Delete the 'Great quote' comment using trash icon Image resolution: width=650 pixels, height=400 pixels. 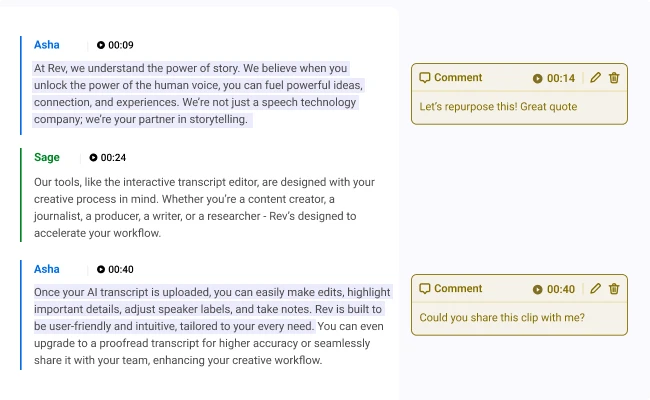(614, 78)
